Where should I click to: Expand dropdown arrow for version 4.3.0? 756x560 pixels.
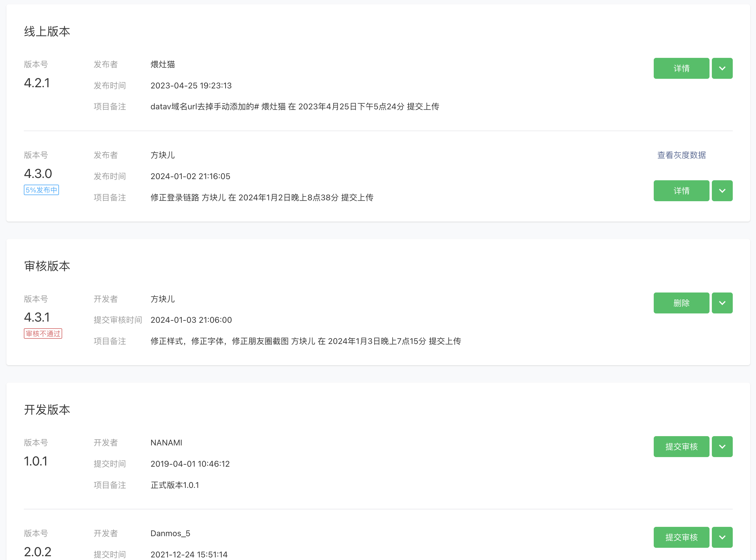tap(722, 191)
